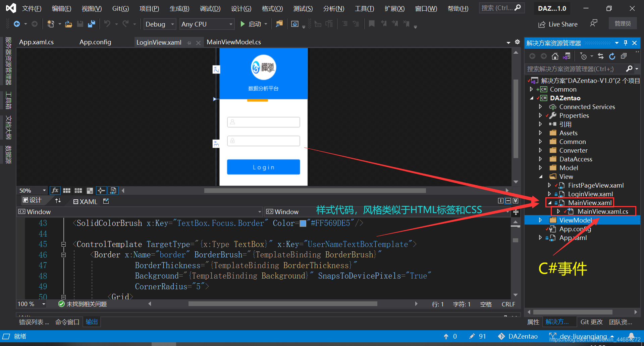Viewport: 644px width, 346px height.
Task: Toggle show snap grid button
Action: pos(67,191)
